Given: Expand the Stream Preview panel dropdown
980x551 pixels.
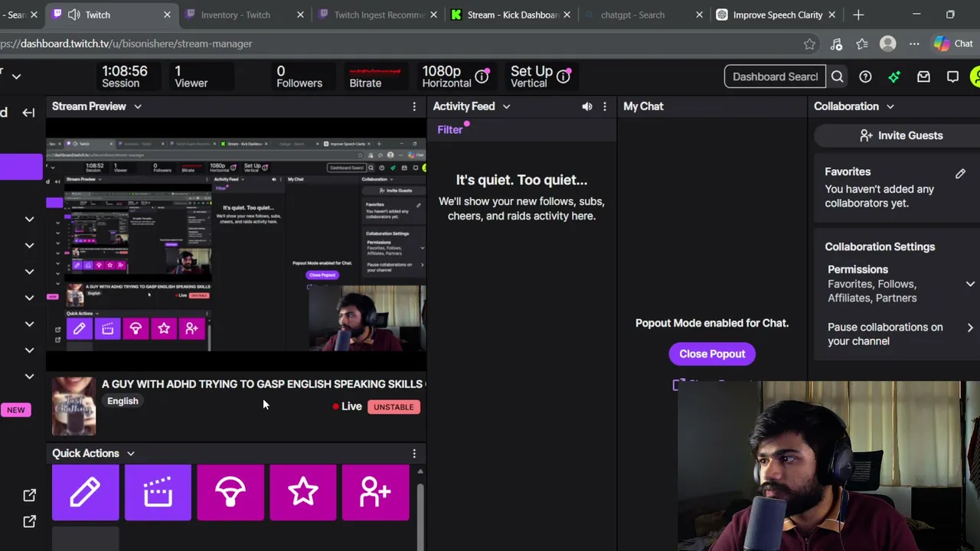Looking at the screenshot, I should point(138,106).
